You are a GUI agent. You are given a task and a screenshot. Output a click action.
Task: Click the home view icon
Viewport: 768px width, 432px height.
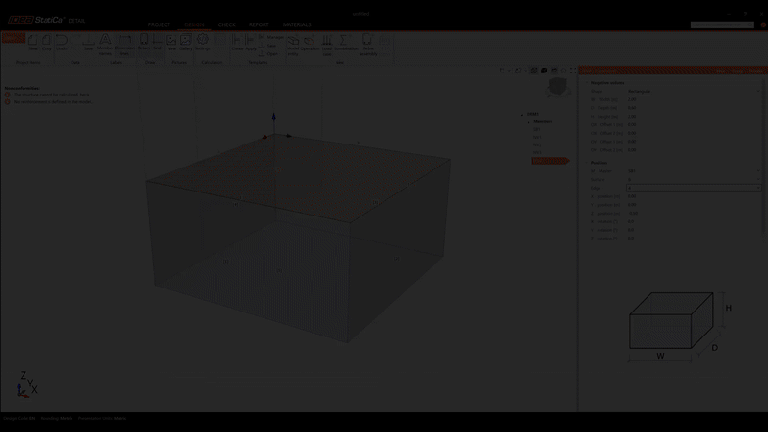tap(563, 71)
